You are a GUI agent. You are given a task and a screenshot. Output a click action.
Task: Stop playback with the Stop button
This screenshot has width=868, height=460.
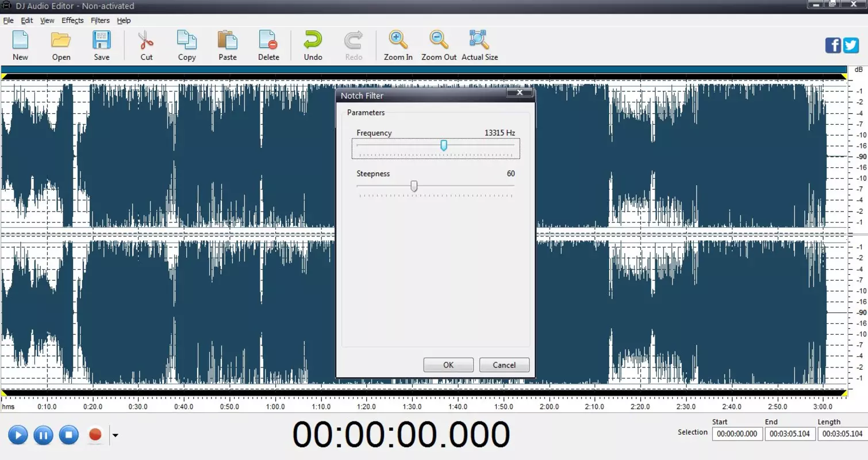click(68, 435)
